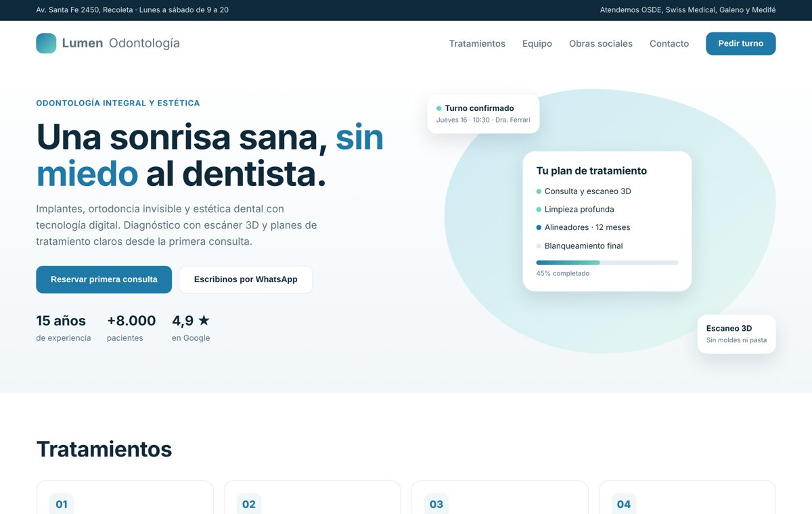Click the treatment plan progress bar
Image resolution: width=812 pixels, height=514 pixels.
coord(607,262)
